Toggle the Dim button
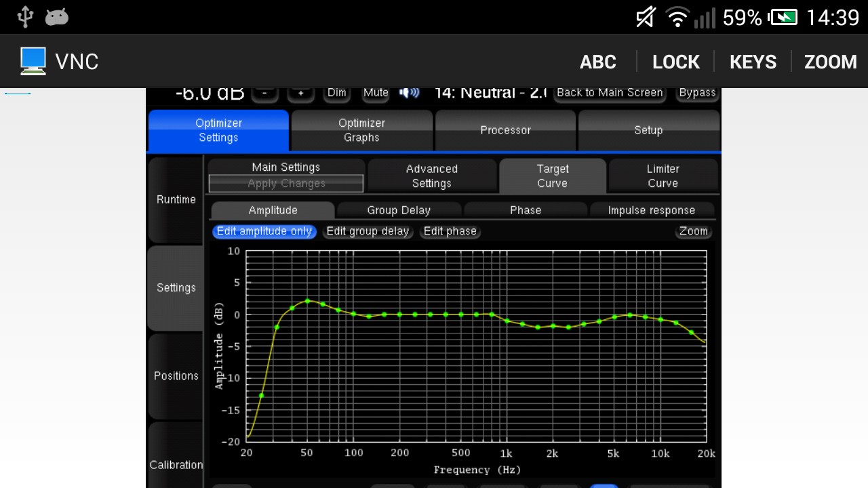 click(x=336, y=93)
